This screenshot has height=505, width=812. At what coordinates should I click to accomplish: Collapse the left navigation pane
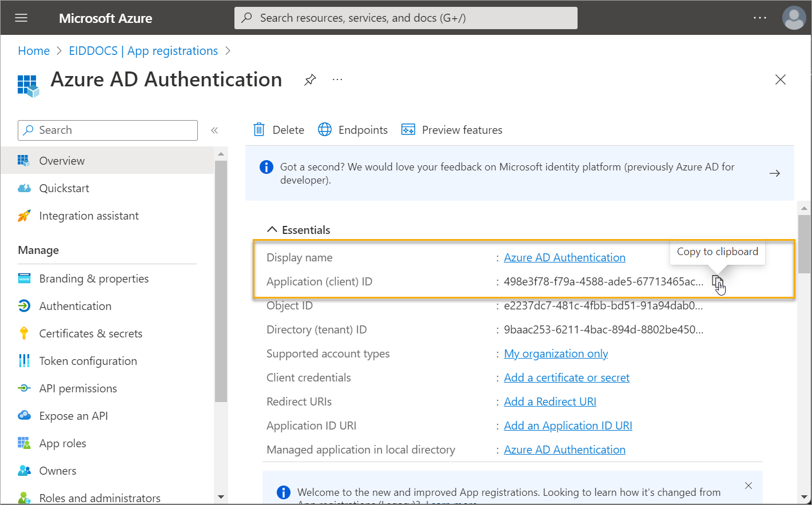tap(214, 130)
